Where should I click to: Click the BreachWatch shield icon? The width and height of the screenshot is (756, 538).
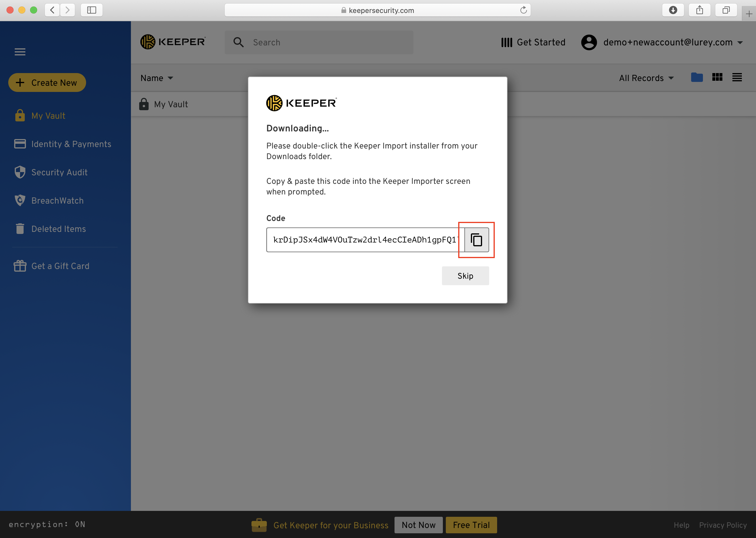click(x=20, y=200)
